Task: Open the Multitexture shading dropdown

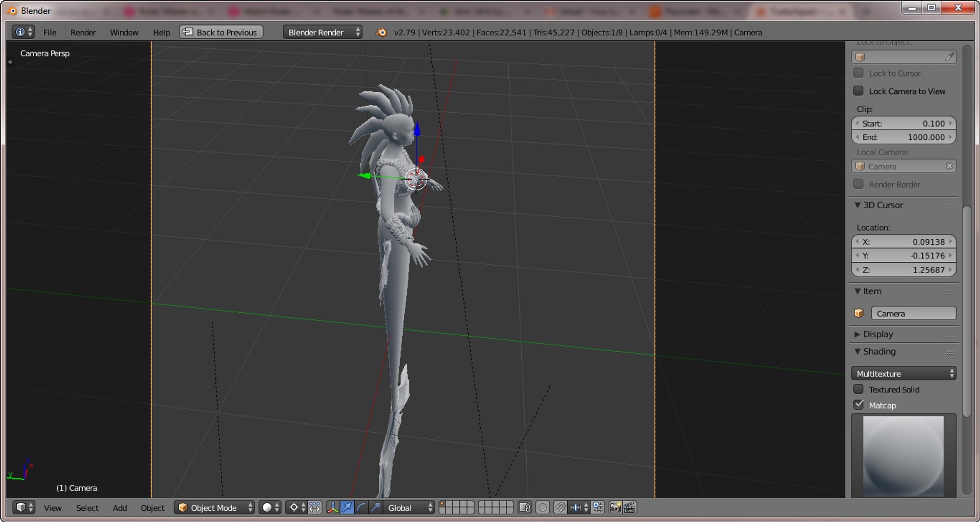Action: coord(903,374)
